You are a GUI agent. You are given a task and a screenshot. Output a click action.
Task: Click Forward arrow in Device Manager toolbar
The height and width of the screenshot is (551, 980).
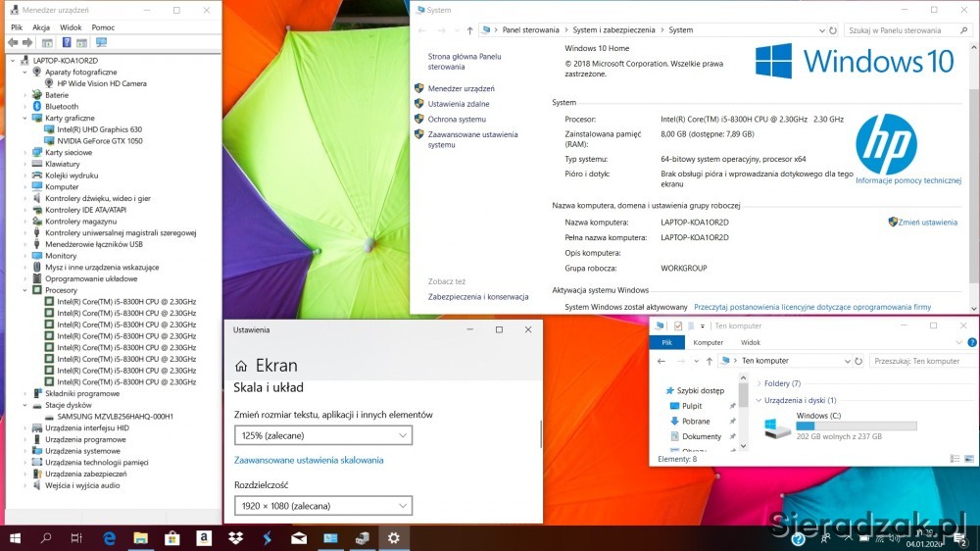[27, 42]
